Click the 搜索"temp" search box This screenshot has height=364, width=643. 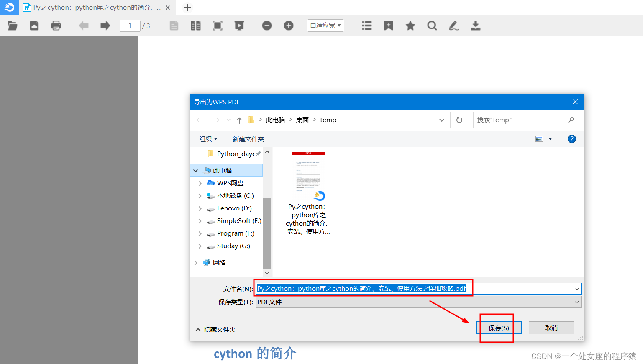point(526,120)
